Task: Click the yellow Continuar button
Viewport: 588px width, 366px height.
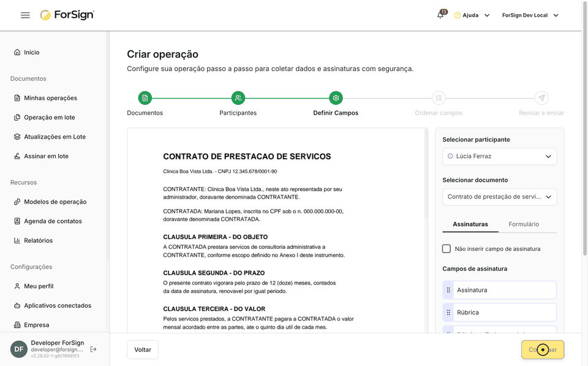Action: point(543,349)
